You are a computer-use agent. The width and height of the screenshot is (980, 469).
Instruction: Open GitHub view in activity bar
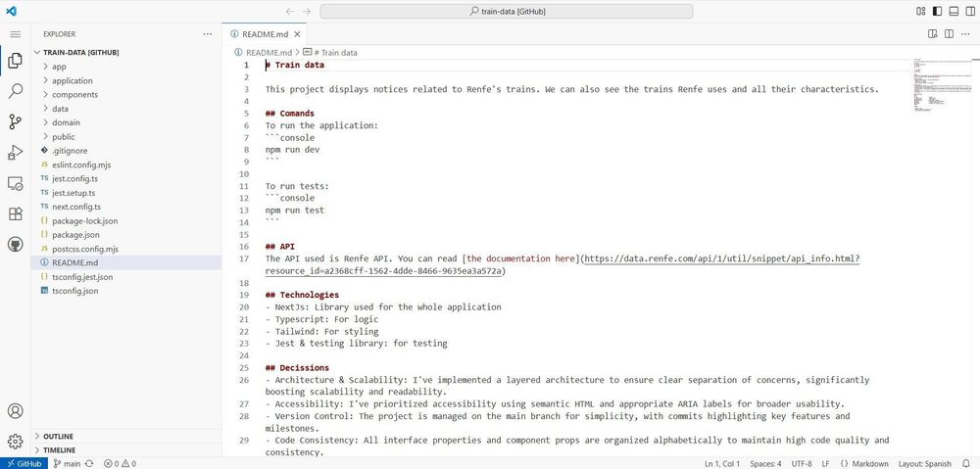click(x=15, y=244)
